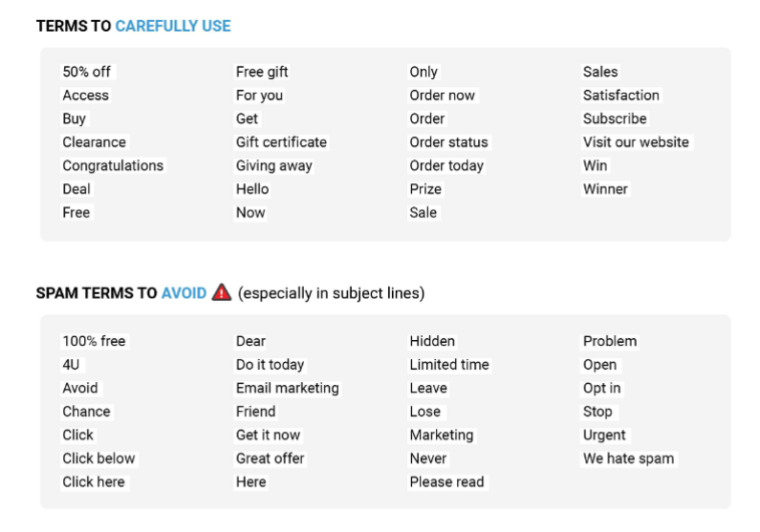Select the 'Free gift' term

262,72
